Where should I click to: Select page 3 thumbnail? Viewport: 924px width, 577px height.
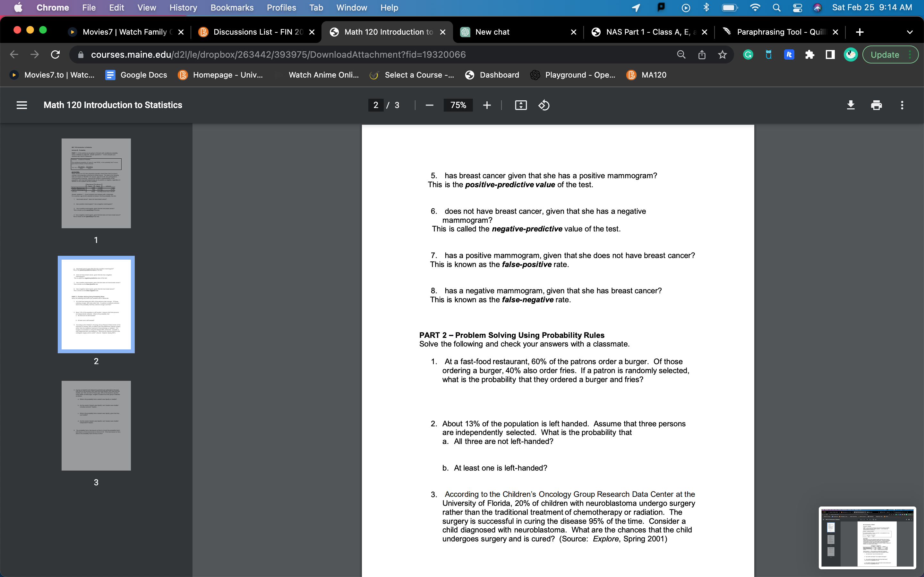coord(96,425)
